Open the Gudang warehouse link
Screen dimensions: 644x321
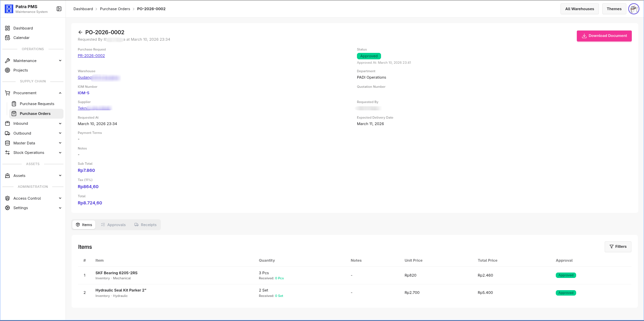tap(98, 78)
